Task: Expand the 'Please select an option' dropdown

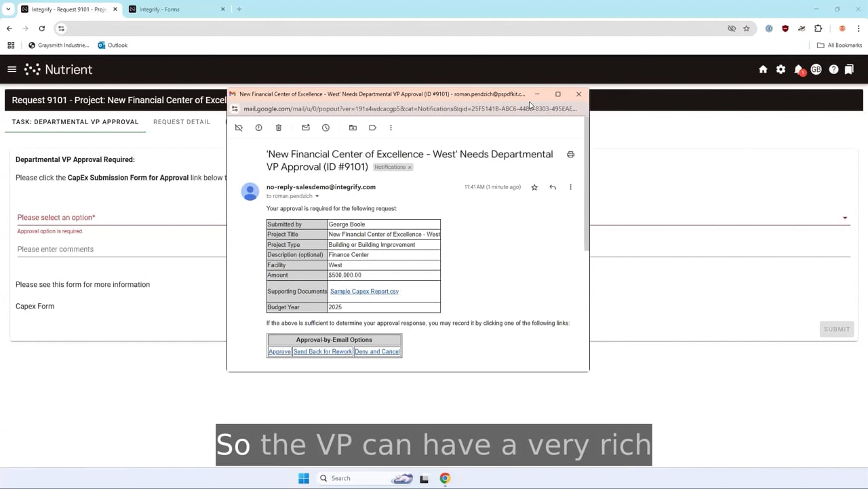Action: [433, 217]
